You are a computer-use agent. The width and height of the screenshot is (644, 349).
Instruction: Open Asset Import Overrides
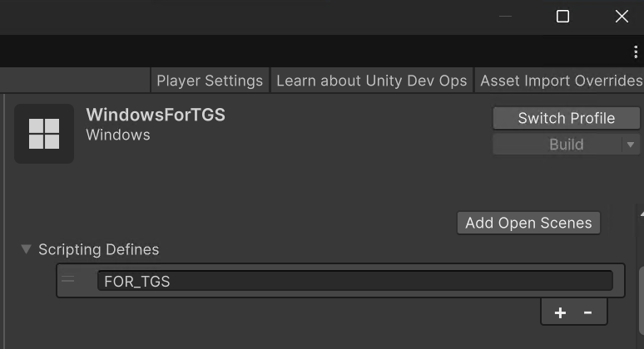tap(561, 81)
